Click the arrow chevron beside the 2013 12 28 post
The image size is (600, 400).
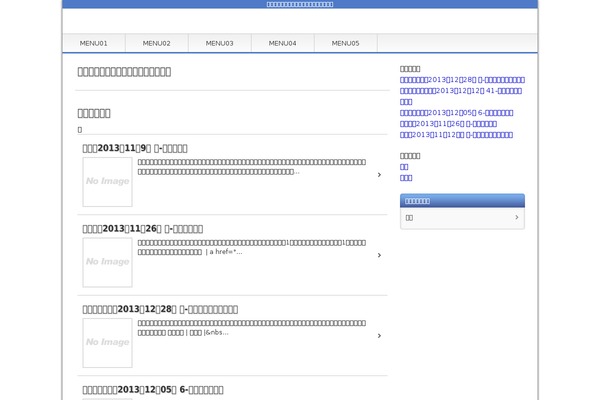pos(379,335)
